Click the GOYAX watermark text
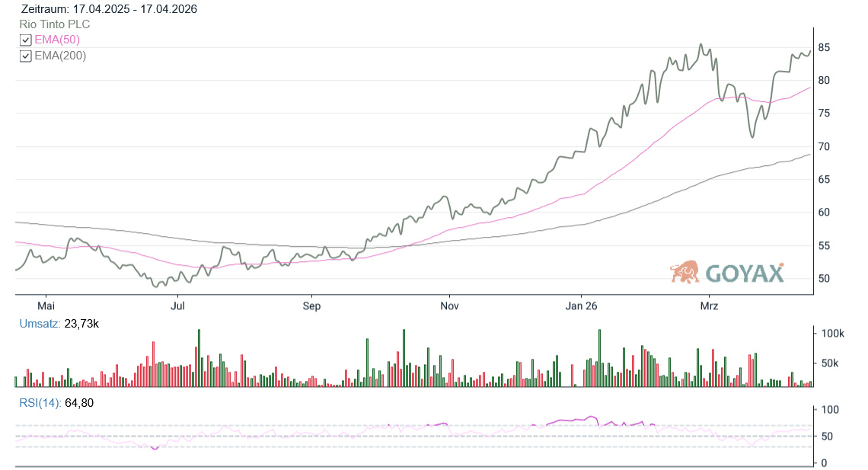Image resolution: width=868 pixels, height=470 pixels. [744, 273]
